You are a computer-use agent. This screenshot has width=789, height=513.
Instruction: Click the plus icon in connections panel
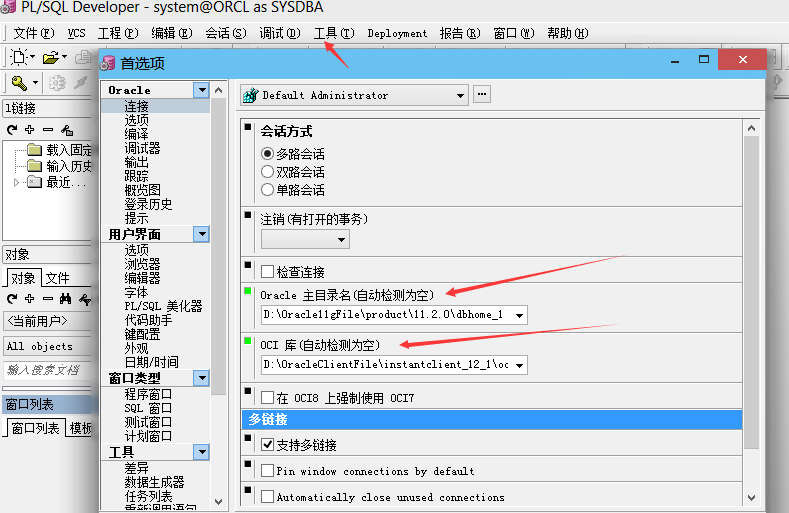click(x=30, y=130)
